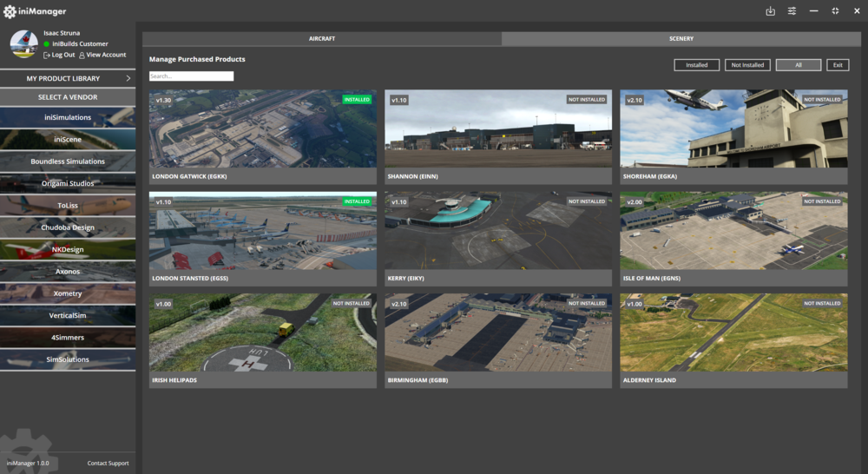Viewport: 868px width, 474px height.
Task: Click the product Search field
Action: 191,76
